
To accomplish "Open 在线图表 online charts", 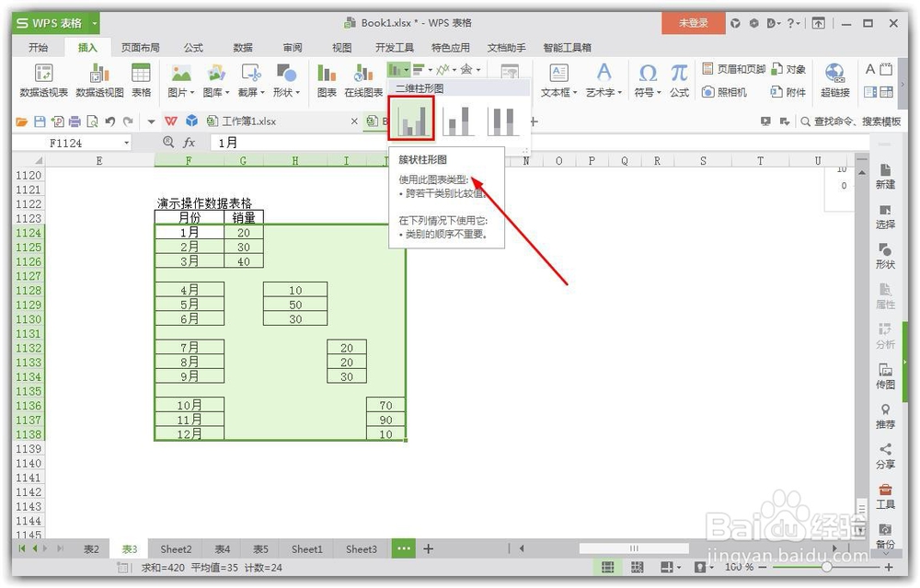I will (363, 80).
